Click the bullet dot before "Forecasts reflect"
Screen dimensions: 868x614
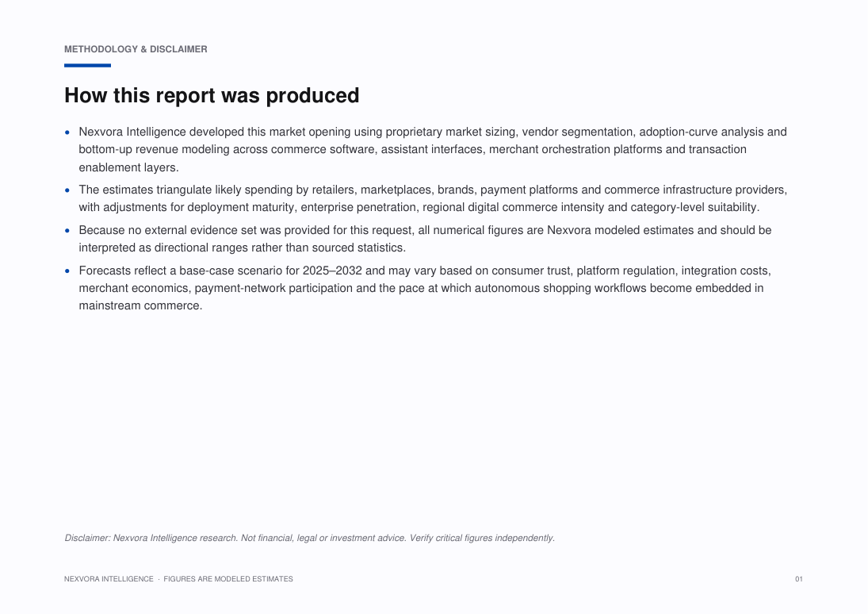(x=67, y=271)
